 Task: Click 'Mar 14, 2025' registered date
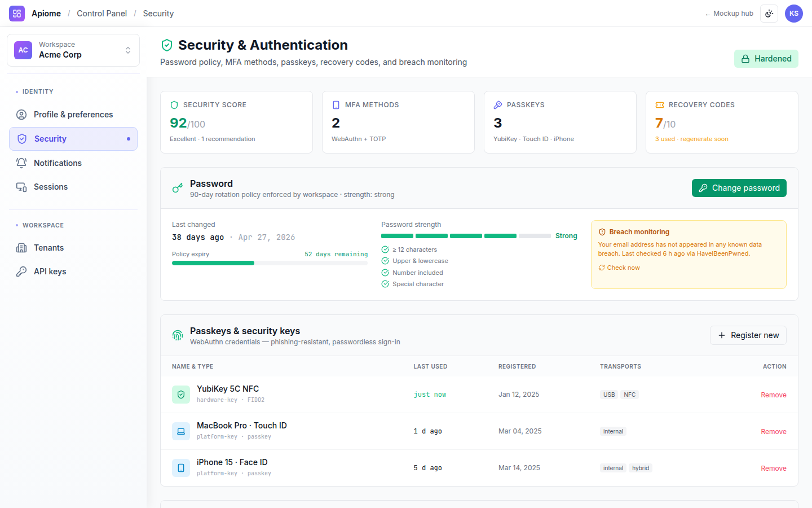tap(519, 468)
